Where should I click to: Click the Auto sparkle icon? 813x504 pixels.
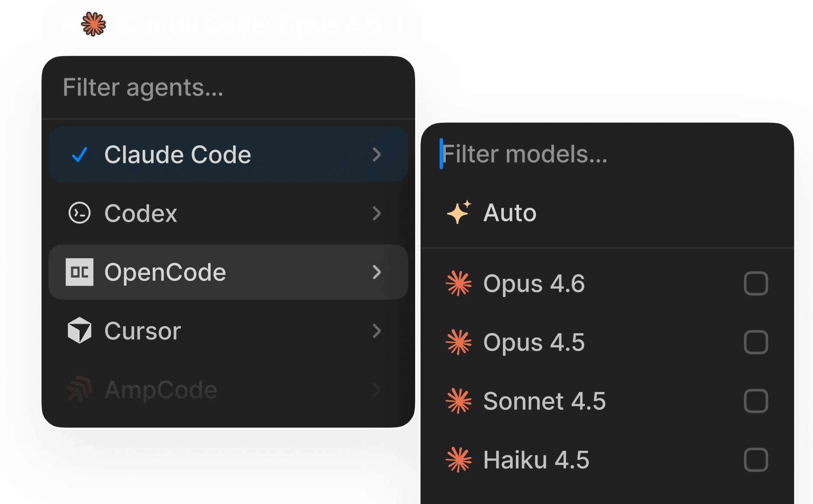tap(459, 212)
